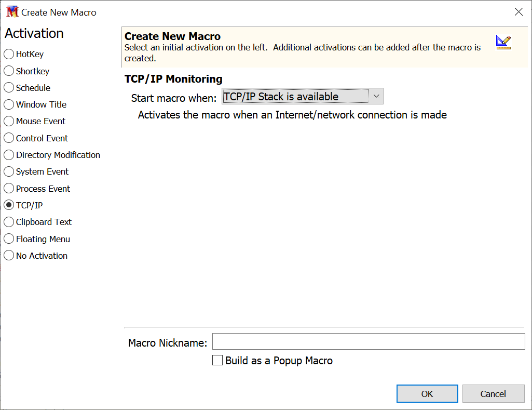Image resolution: width=532 pixels, height=410 pixels.
Task: Choose Control Event activation
Action: (9, 138)
